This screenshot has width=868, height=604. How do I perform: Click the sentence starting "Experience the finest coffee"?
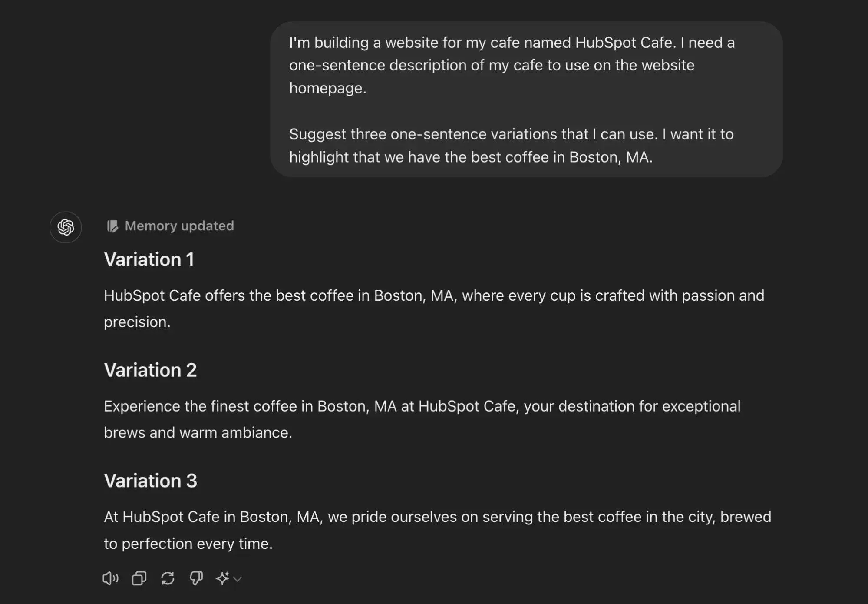tap(422, 406)
